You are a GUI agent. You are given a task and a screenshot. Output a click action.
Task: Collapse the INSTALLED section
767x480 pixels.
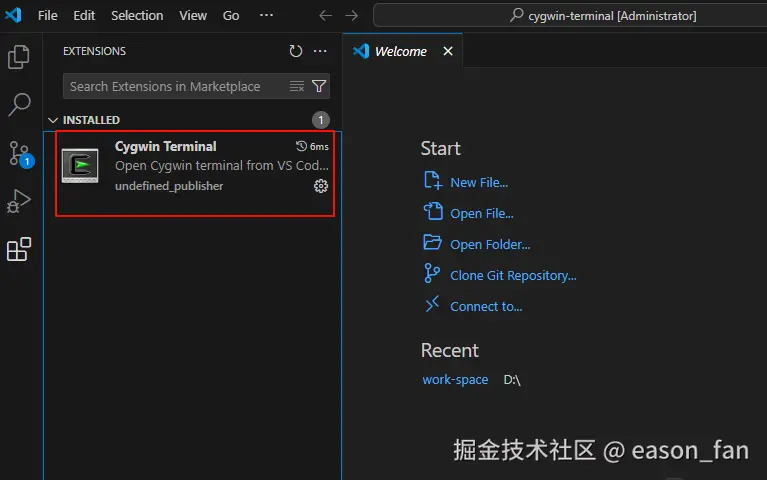pyautogui.click(x=53, y=120)
